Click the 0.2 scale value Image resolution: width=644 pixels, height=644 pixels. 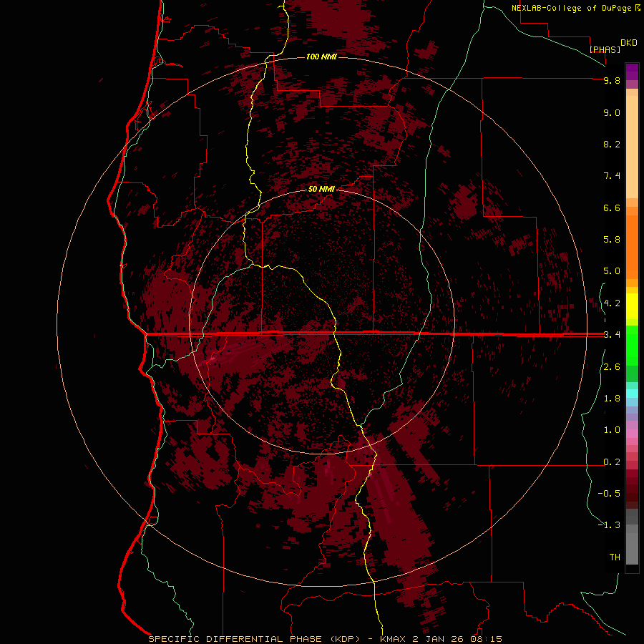(x=612, y=462)
